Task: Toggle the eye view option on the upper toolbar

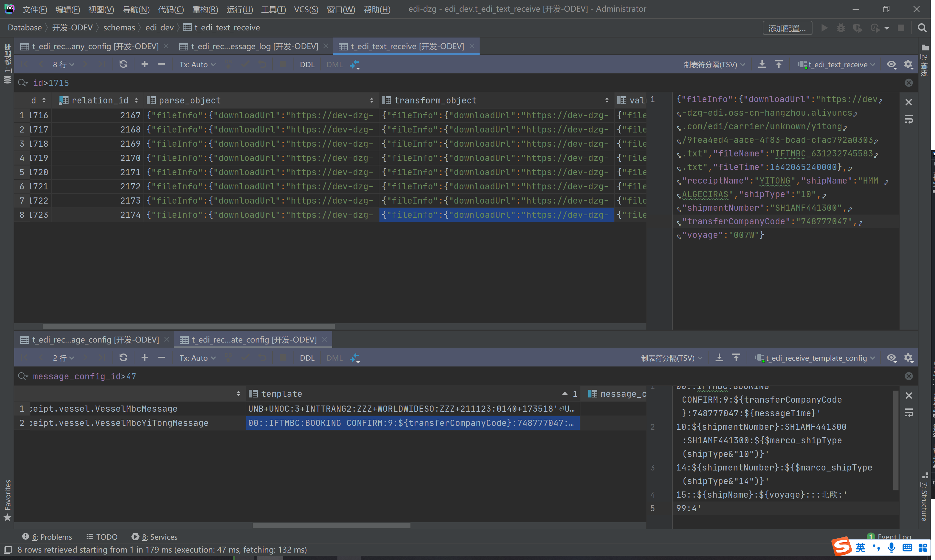Action: tap(891, 65)
